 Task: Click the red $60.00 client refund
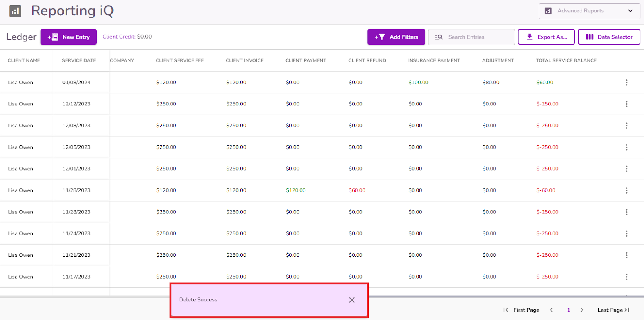coord(357,190)
